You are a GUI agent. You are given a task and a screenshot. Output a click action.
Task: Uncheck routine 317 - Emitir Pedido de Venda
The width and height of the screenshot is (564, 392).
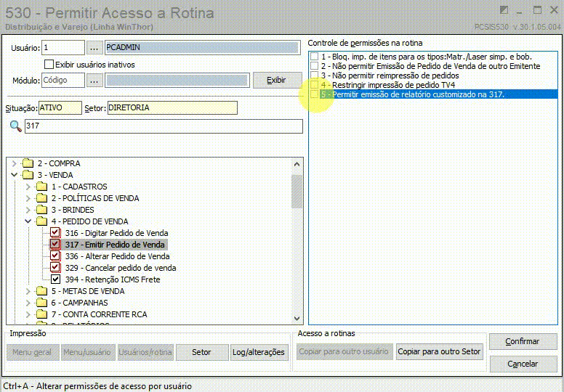(x=55, y=245)
